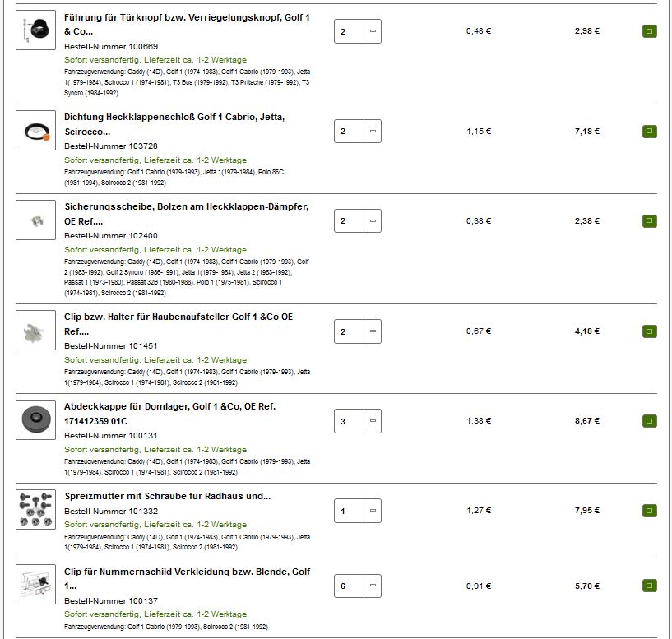Click green button for Abdeckkappe Domlager row
The width and height of the screenshot is (672, 639).
[649, 421]
